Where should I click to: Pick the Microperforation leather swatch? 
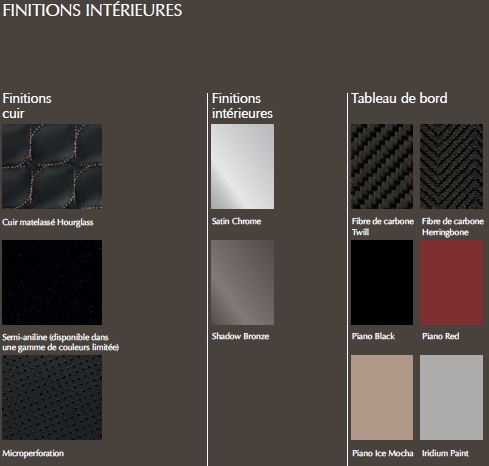point(52,397)
